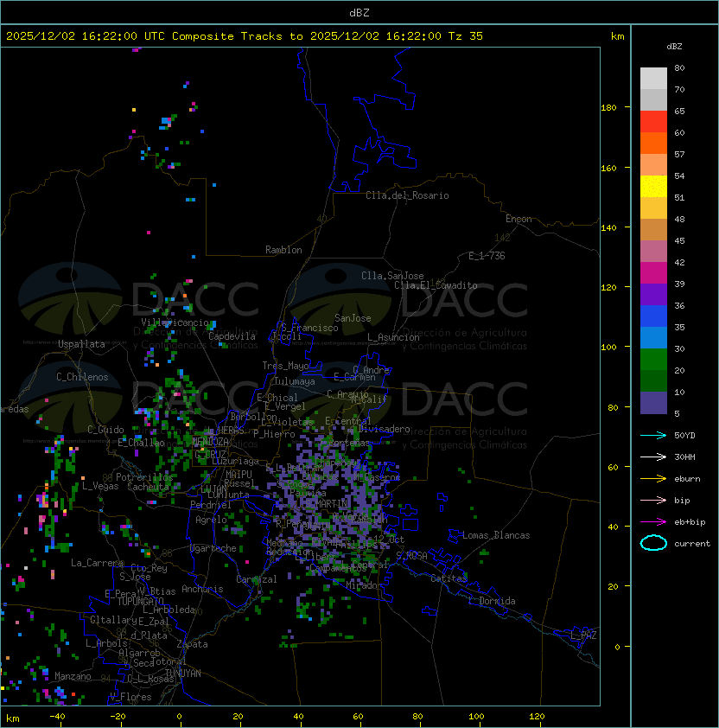Click the 'L_PAZ' map label
Viewport: 719px width, 728px height.
tap(583, 636)
